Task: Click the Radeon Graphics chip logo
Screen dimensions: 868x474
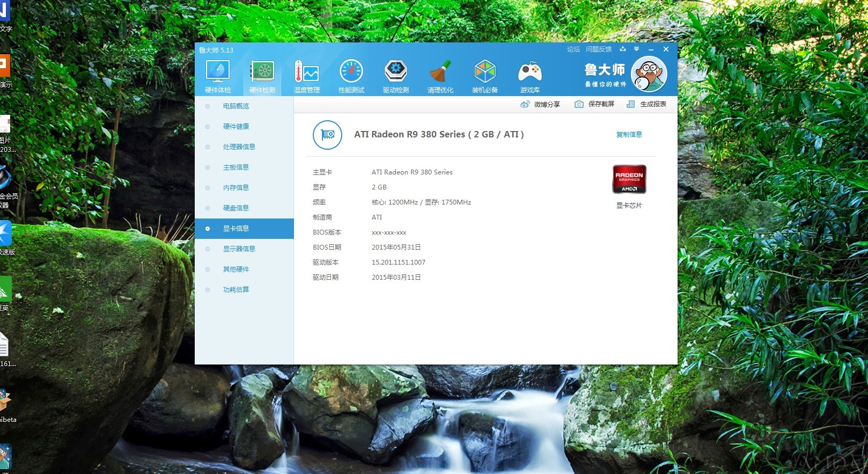Action: (x=629, y=179)
